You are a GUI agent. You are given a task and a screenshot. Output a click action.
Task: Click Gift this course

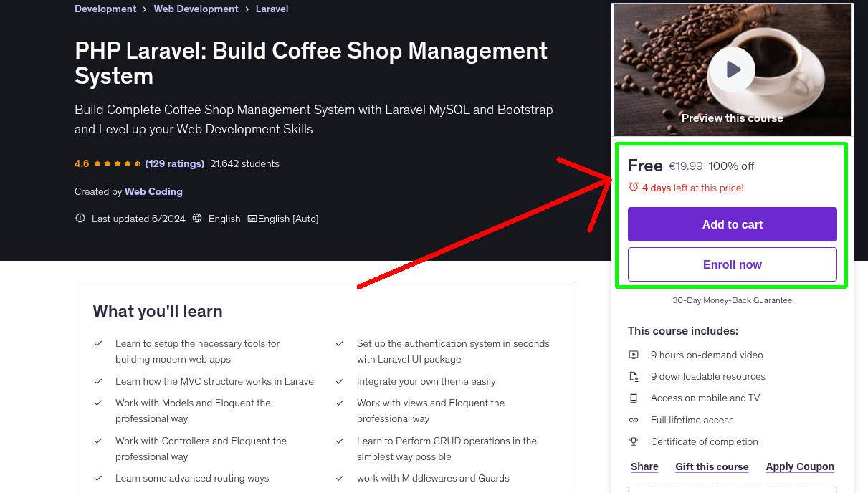(x=712, y=466)
